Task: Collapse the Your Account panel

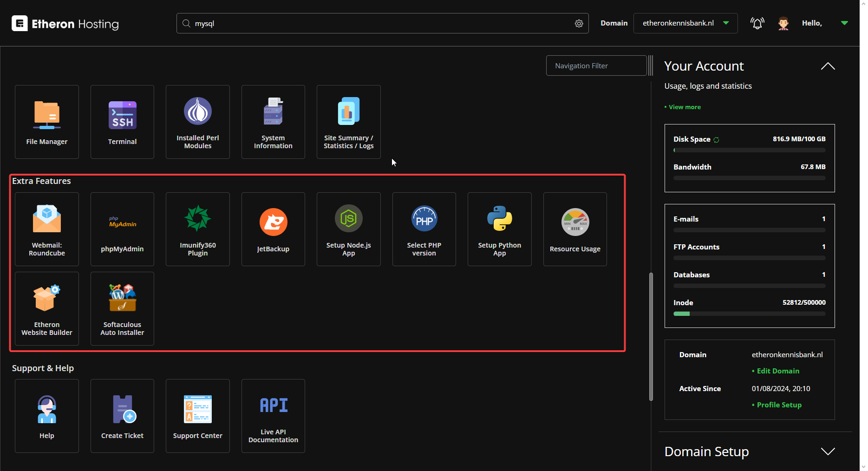Action: (x=828, y=66)
